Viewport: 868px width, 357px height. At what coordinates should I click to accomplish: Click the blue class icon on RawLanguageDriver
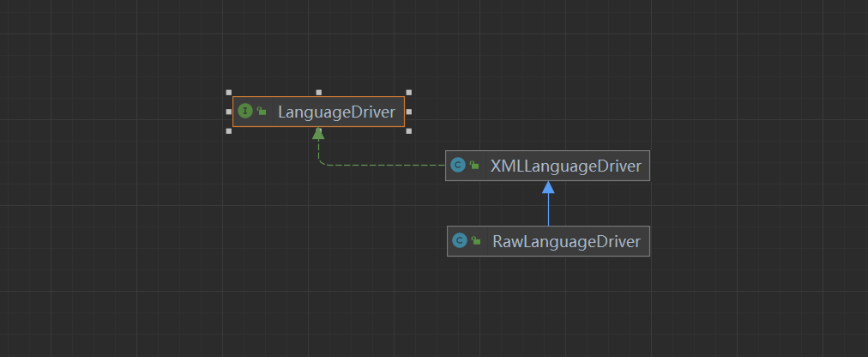pos(460,241)
